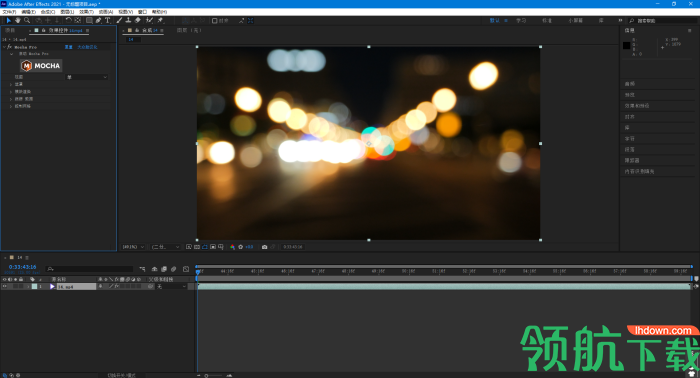Expand the 模块渲染 parameter group
700x378 pixels.
(11, 91)
